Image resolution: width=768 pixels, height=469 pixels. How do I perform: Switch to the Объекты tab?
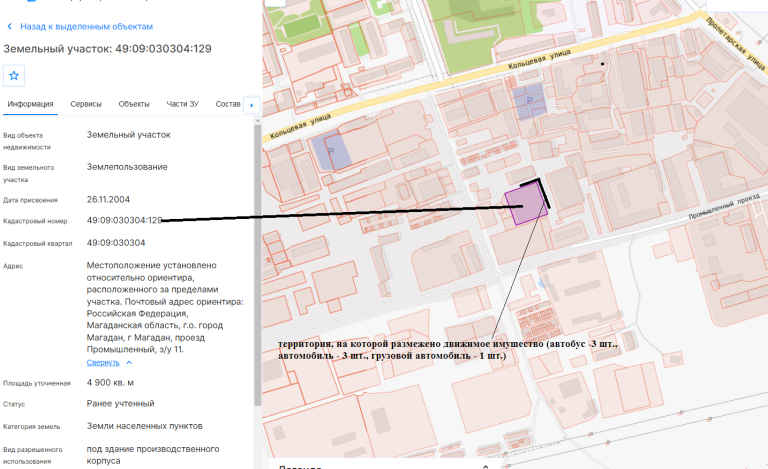(134, 104)
